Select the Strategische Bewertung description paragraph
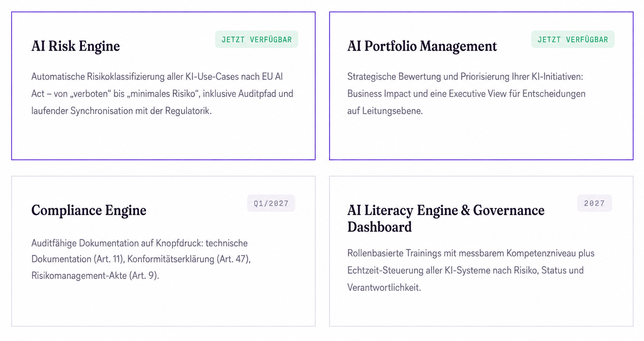This screenshot has width=644, height=341. click(466, 94)
